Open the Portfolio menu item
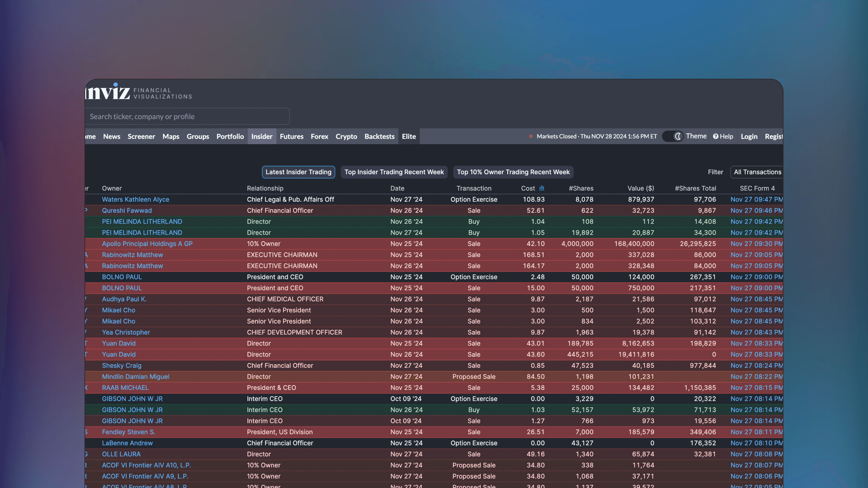 (x=230, y=136)
